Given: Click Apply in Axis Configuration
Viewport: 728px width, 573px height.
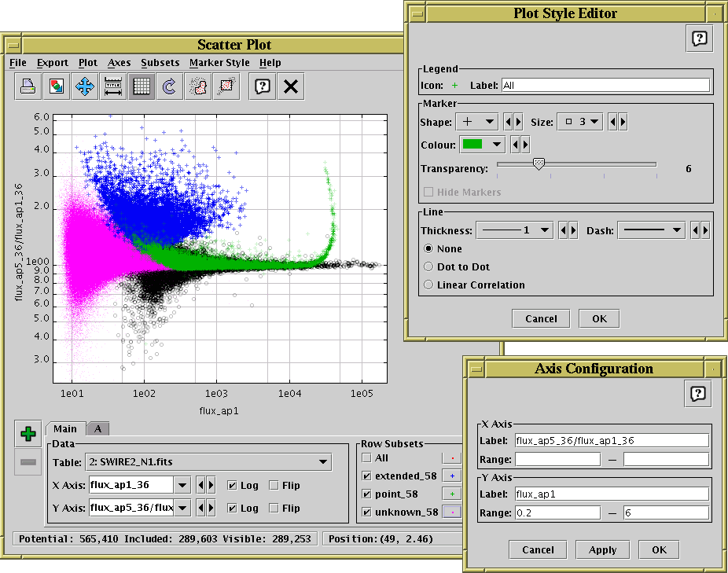Looking at the screenshot, I should coord(603,549).
